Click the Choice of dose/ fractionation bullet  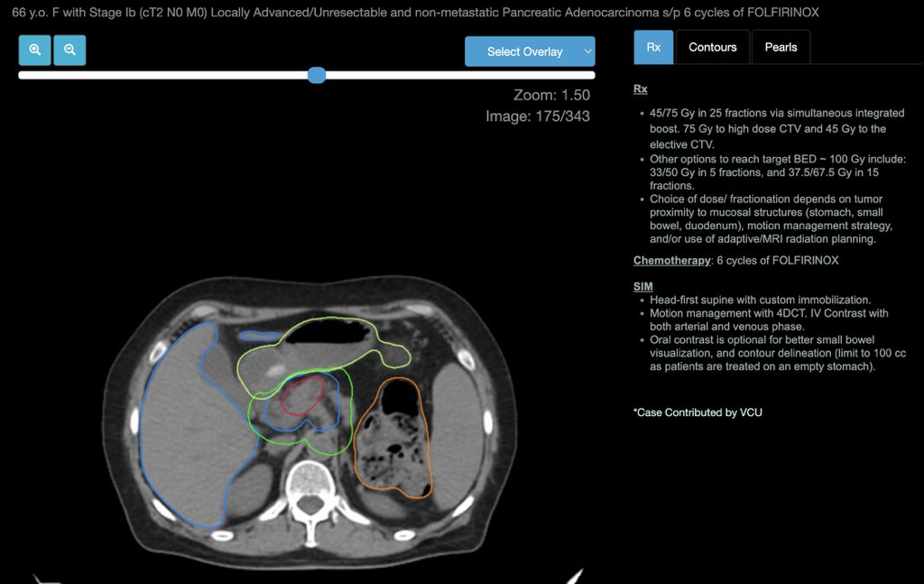[772, 218]
